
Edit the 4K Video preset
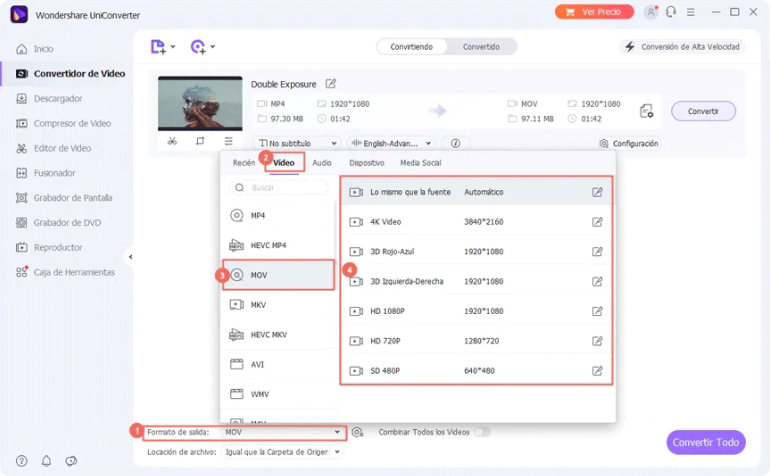(597, 222)
